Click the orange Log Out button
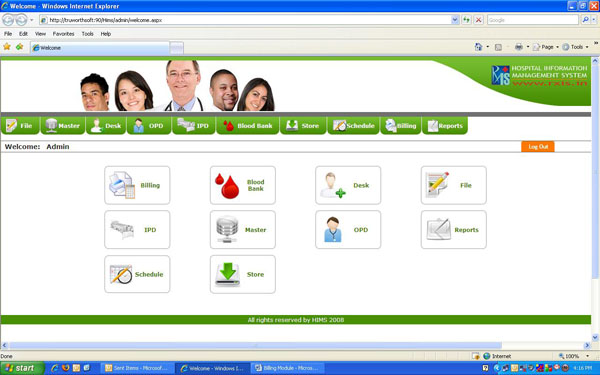 coord(538,147)
